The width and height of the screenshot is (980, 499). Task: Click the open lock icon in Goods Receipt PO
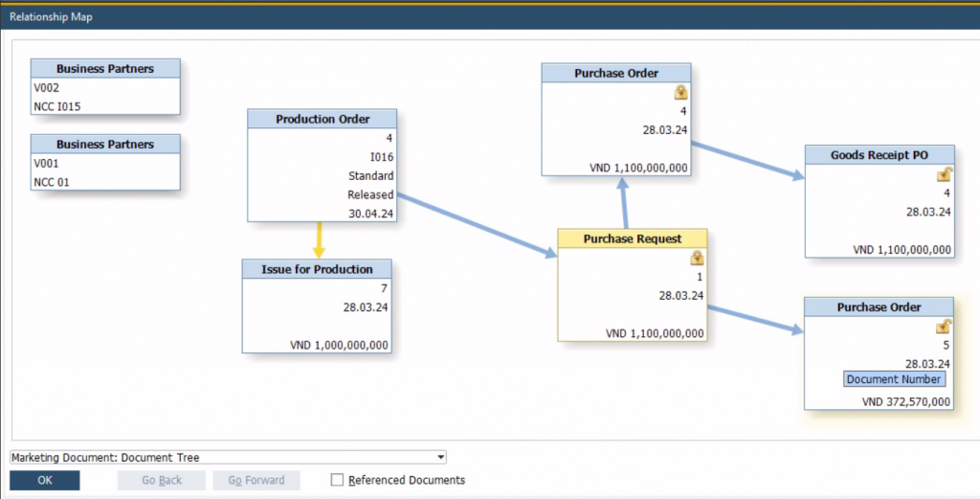(944, 174)
